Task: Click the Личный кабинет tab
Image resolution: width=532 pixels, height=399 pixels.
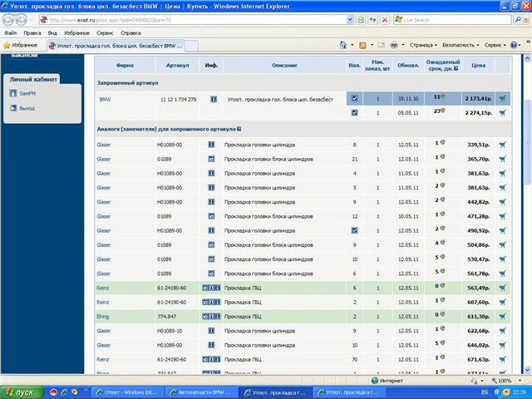Action: [x=33, y=79]
